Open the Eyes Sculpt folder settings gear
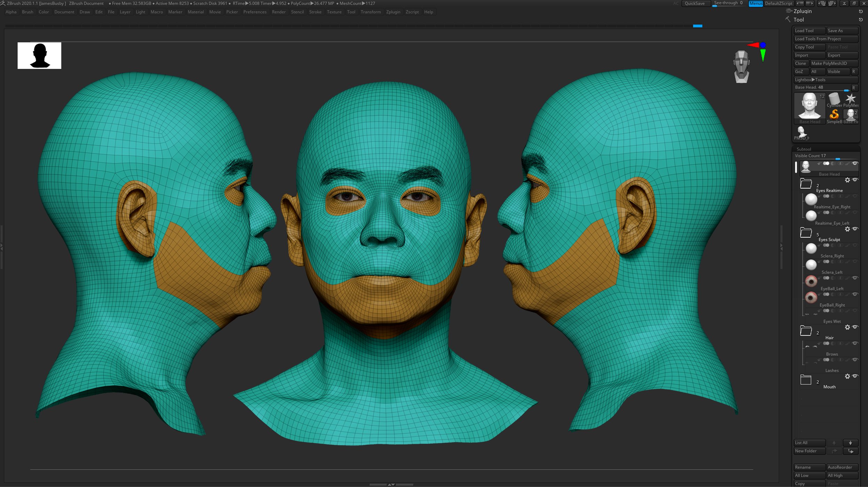Image resolution: width=868 pixels, height=487 pixels. click(x=847, y=229)
